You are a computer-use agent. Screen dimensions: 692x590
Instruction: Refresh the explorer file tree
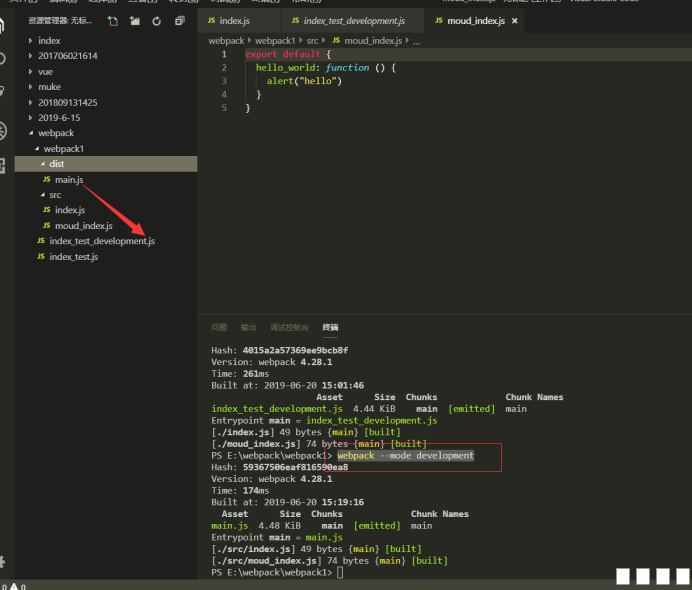point(156,20)
